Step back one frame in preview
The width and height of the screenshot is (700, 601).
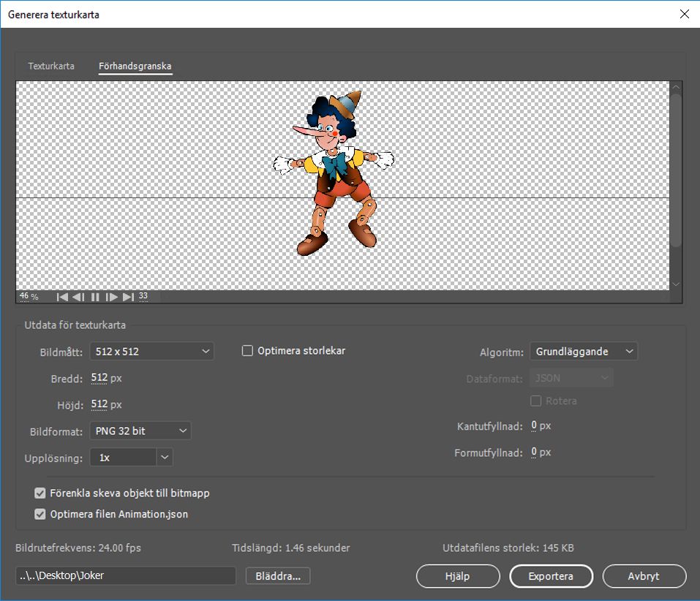[78, 297]
